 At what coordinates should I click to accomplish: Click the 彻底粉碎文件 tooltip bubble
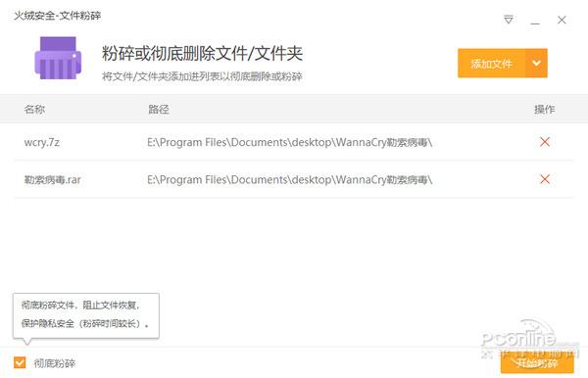coord(86,315)
